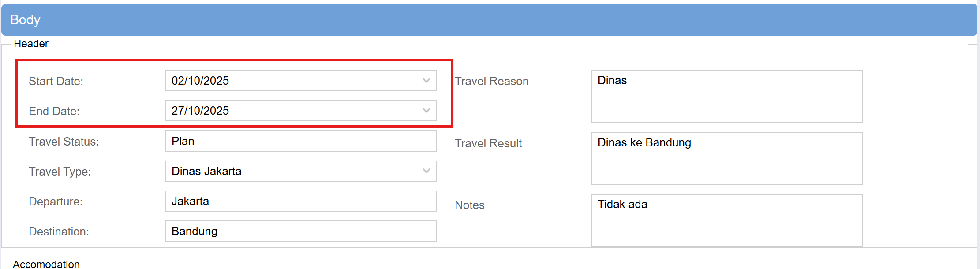
Task: Click the Dinas Jakarta text in Travel Type
Action: coord(206,171)
